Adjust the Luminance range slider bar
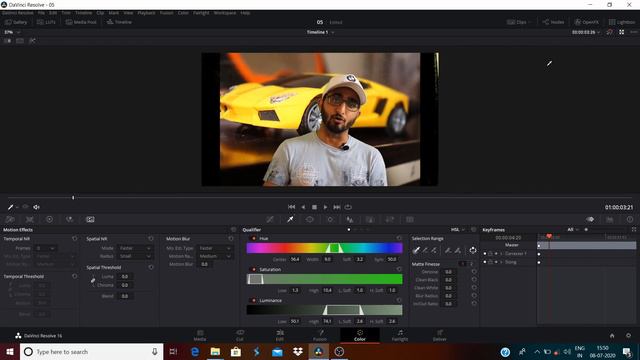Image resolution: width=640 pixels, height=360 pixels. [324, 310]
